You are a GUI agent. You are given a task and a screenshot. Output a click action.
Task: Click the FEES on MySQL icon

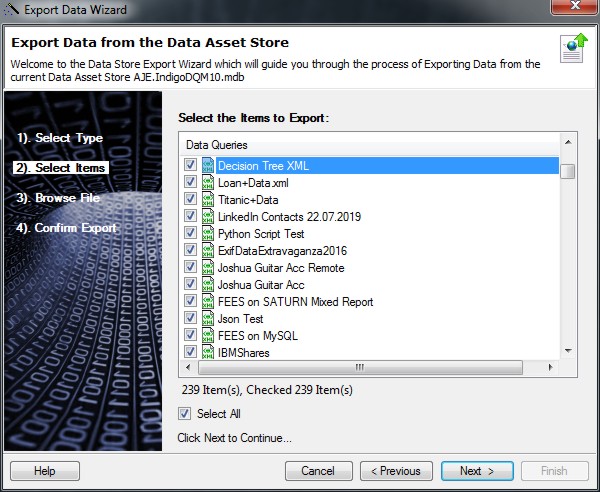pos(208,335)
